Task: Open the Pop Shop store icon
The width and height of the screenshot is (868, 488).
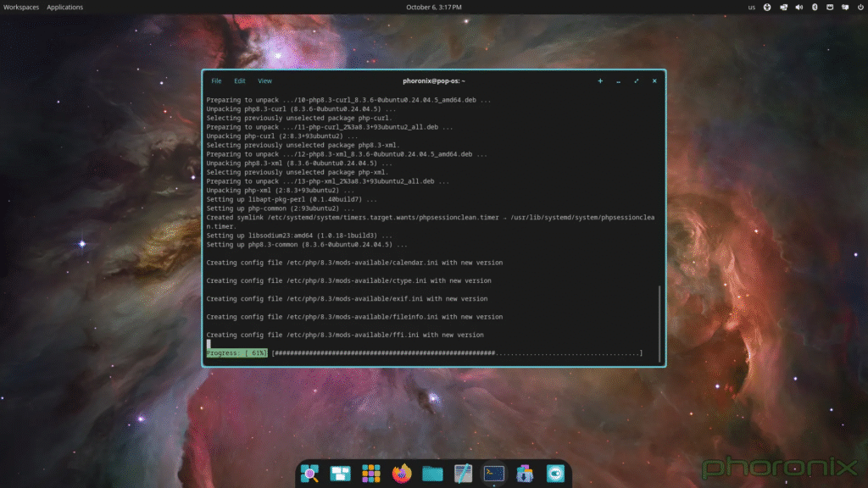Action: (525, 474)
